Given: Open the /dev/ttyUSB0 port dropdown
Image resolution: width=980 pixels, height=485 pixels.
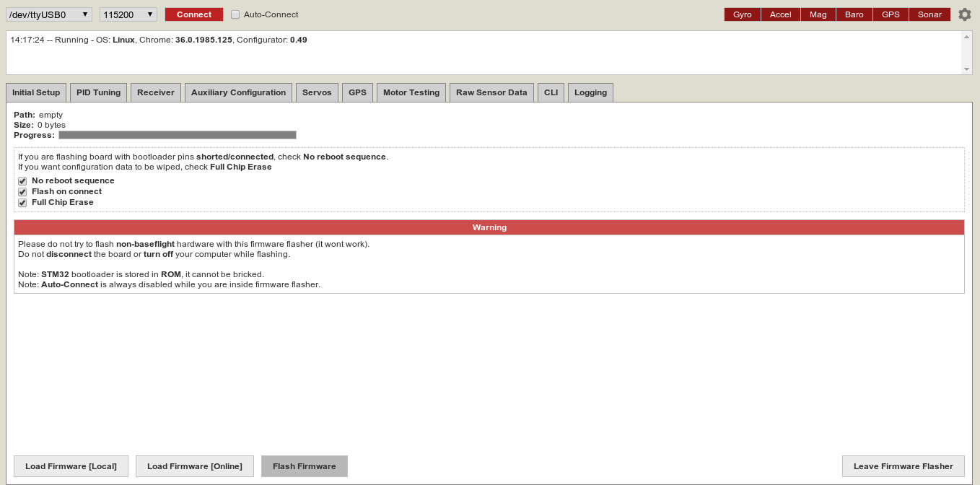Looking at the screenshot, I should (49, 14).
